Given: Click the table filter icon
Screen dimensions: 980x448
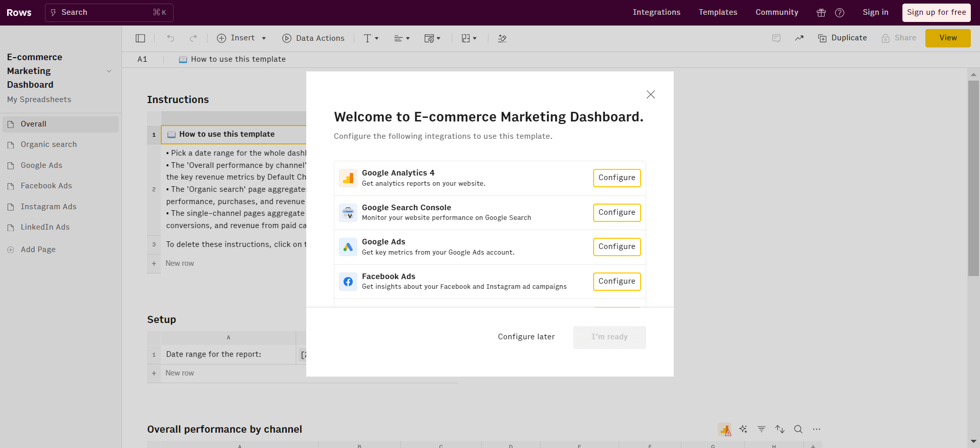Looking at the screenshot, I should 762,430.
